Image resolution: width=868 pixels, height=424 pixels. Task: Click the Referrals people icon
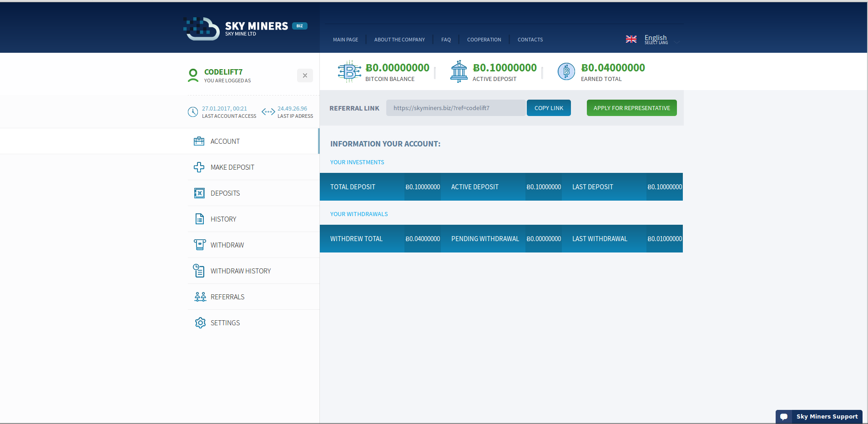pyautogui.click(x=200, y=297)
